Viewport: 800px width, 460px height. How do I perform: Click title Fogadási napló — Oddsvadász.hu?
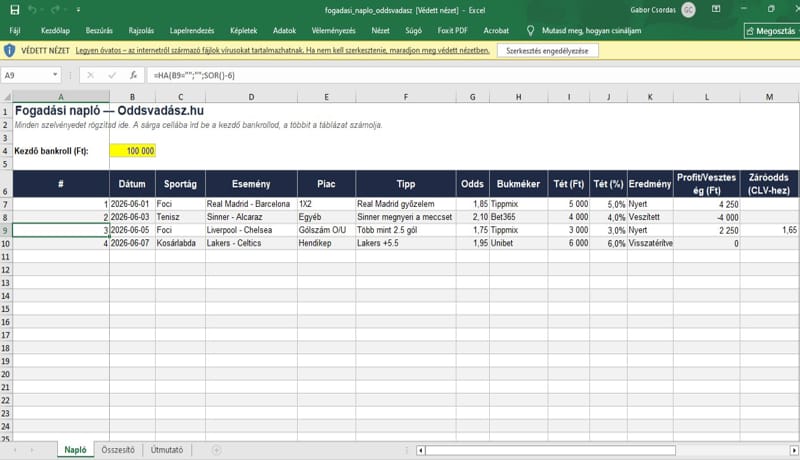(109, 111)
